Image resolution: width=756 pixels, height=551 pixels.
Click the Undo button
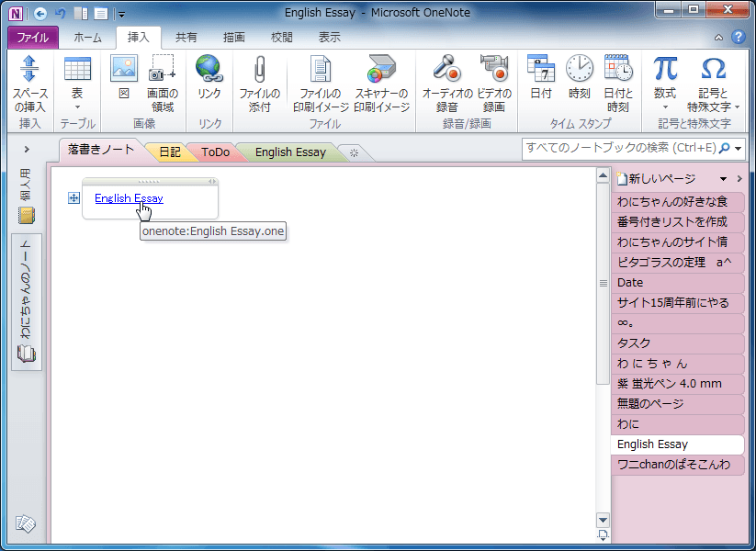click(61, 14)
